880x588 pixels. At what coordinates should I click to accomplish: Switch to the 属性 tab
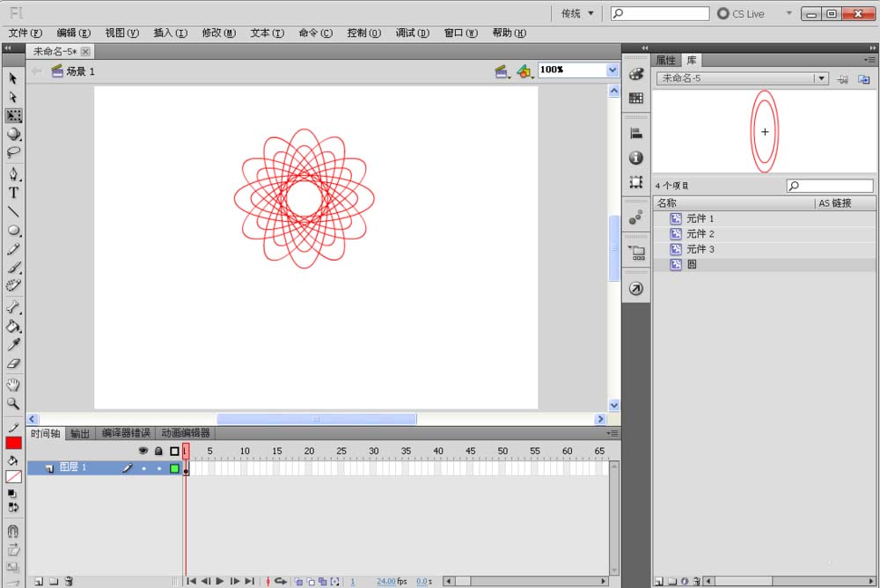click(x=666, y=60)
